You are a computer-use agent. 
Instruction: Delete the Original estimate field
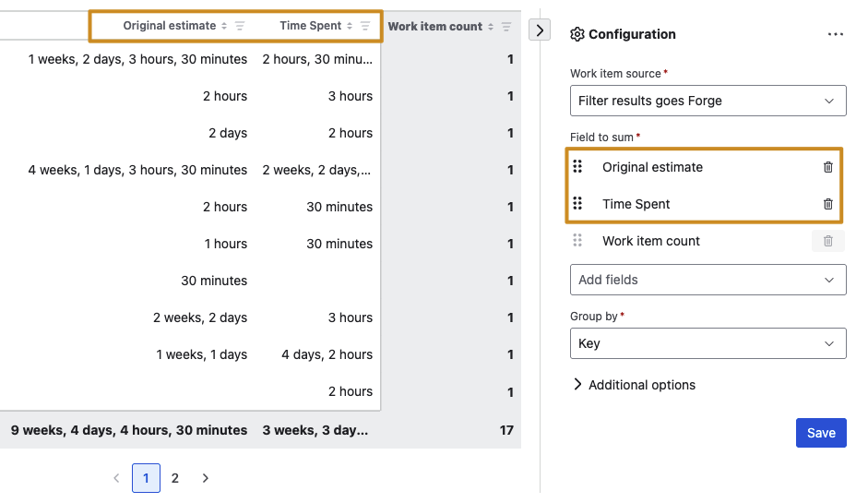(827, 167)
